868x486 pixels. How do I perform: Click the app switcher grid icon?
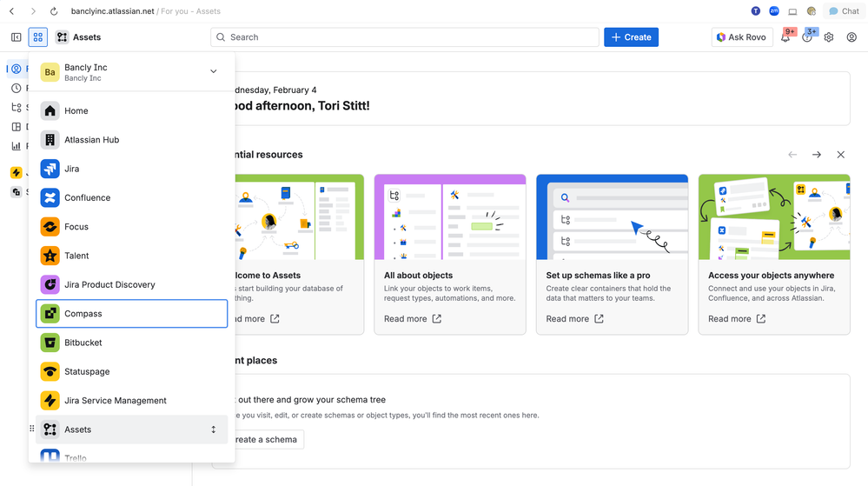38,37
